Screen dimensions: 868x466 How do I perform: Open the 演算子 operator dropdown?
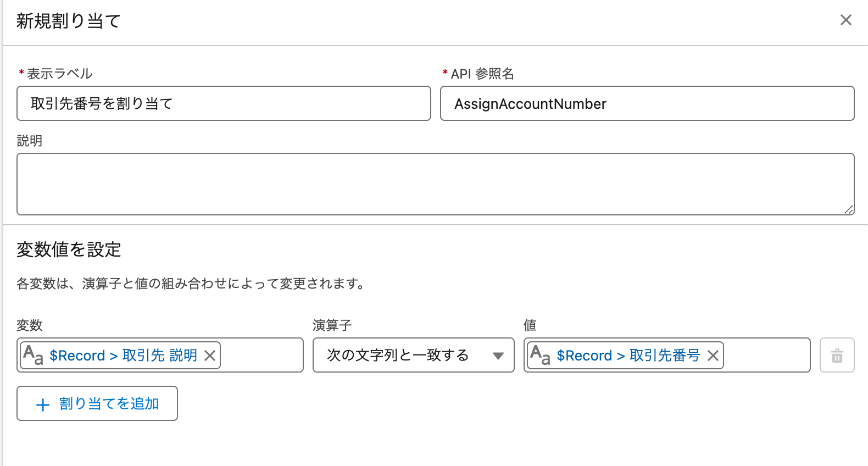(414, 355)
